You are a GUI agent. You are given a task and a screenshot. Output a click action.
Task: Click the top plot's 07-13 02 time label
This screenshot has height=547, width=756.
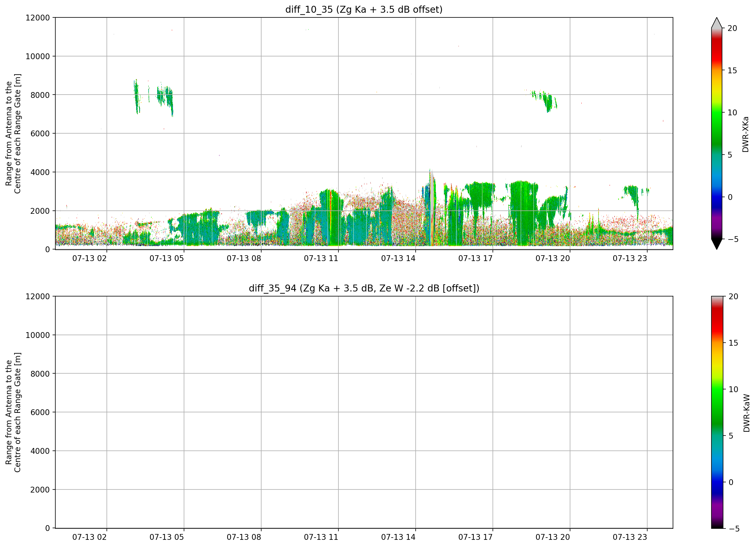click(x=89, y=258)
